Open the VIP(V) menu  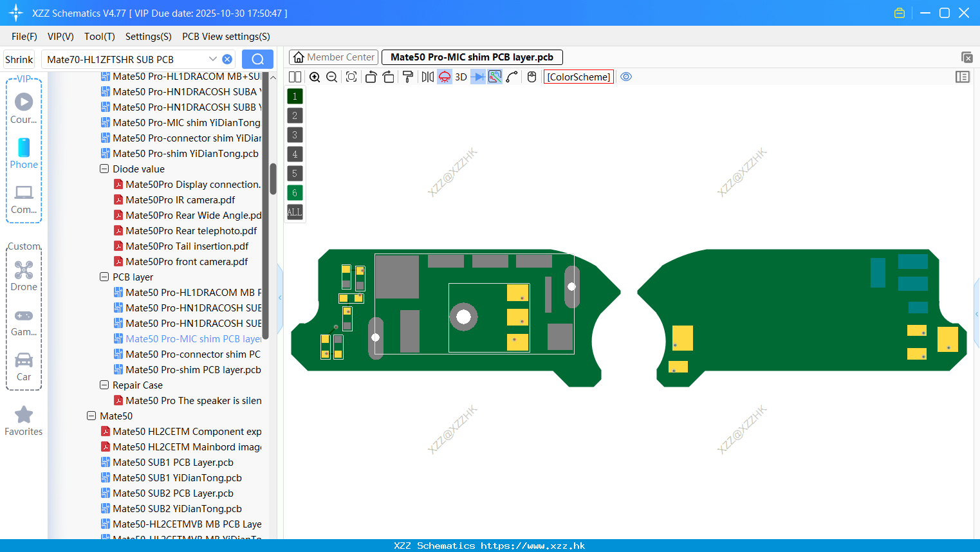click(60, 37)
